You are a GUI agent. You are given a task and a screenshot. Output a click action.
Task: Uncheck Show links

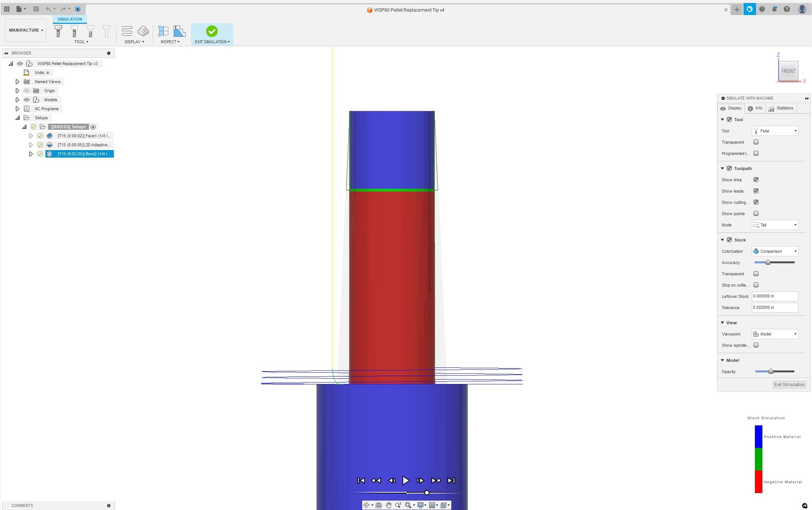(756, 180)
